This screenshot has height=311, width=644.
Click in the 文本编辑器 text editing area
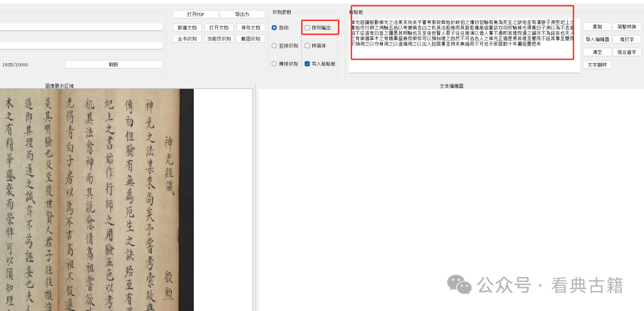pos(451,200)
